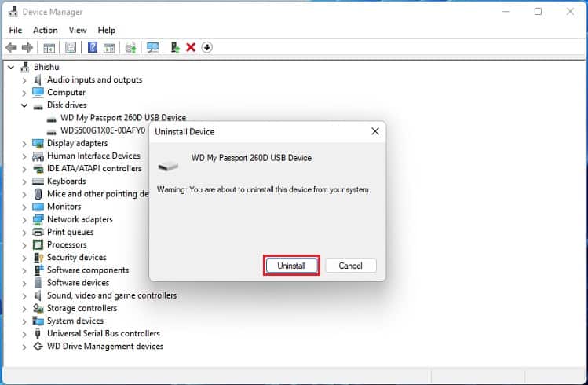This screenshot has height=385, width=588.
Task: Click the uninstall warning text in dialog
Action: tap(264, 190)
